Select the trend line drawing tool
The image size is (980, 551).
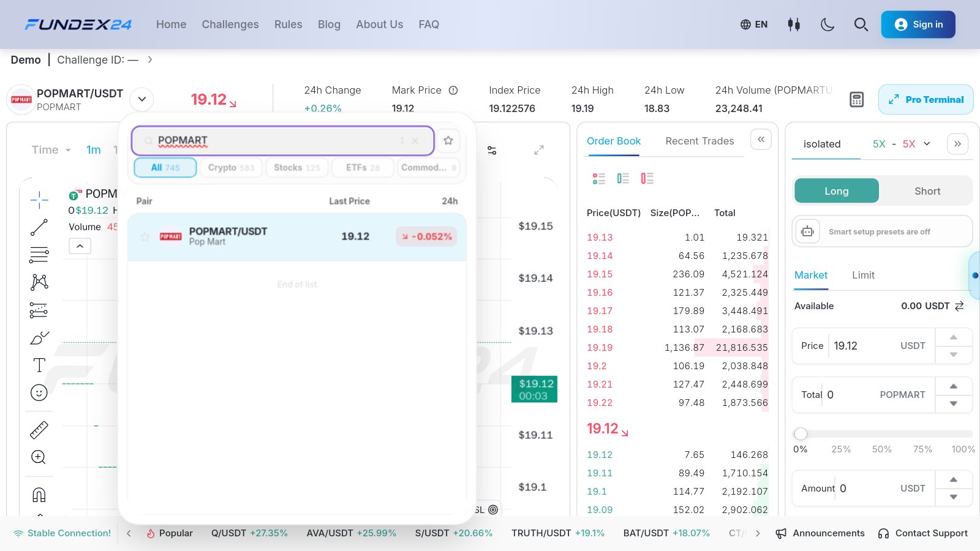(x=39, y=227)
